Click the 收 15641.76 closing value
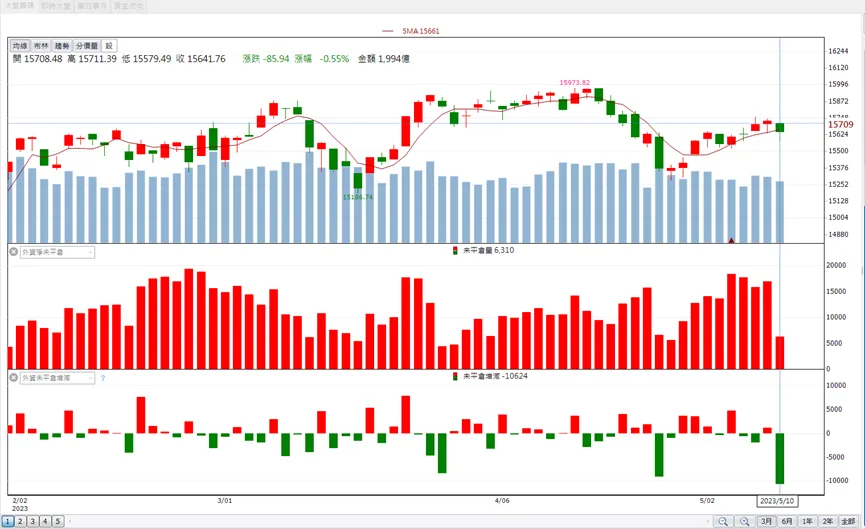Image resolution: width=865 pixels, height=529 pixels. click(201, 58)
